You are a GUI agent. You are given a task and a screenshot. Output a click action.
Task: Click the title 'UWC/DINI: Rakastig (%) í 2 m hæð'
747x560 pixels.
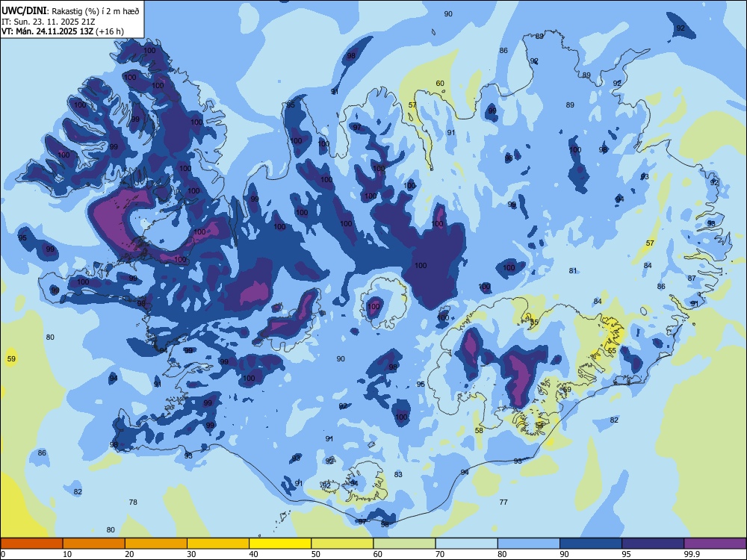click(x=70, y=11)
